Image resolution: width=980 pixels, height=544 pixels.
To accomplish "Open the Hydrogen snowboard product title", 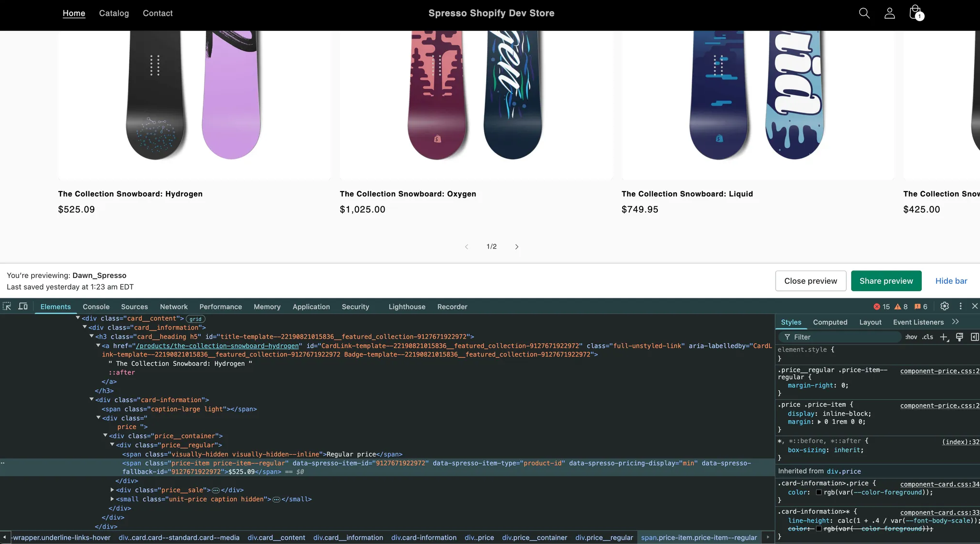I will coord(130,194).
